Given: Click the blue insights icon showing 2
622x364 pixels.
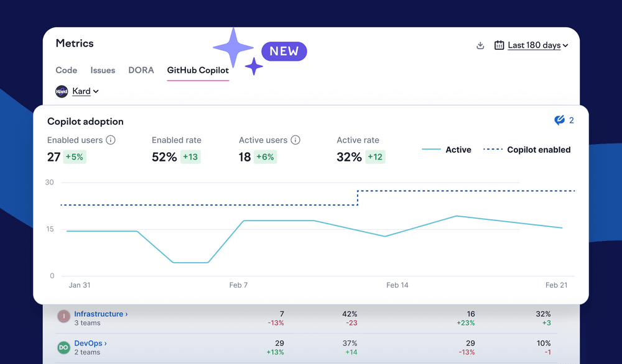Looking at the screenshot, I should pyautogui.click(x=560, y=121).
